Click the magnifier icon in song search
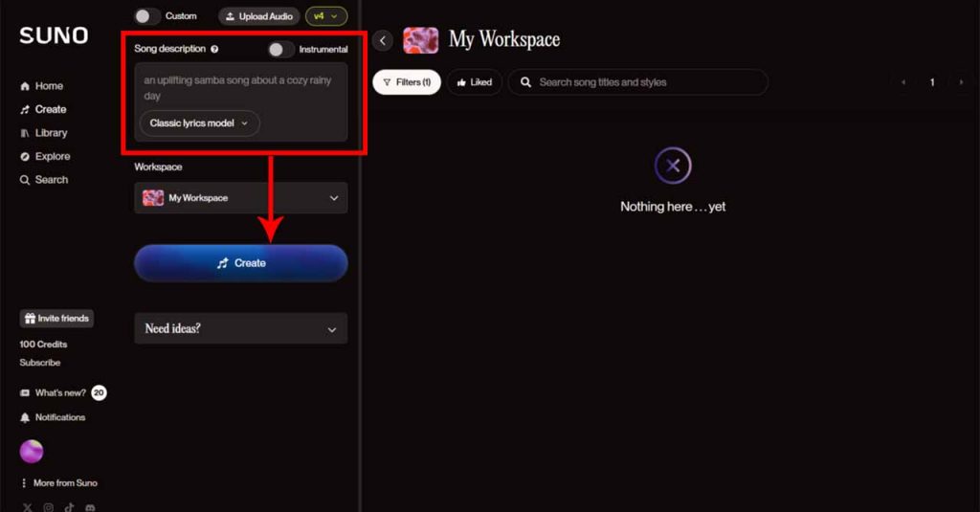Screen dimensions: 980x512 tap(525, 82)
